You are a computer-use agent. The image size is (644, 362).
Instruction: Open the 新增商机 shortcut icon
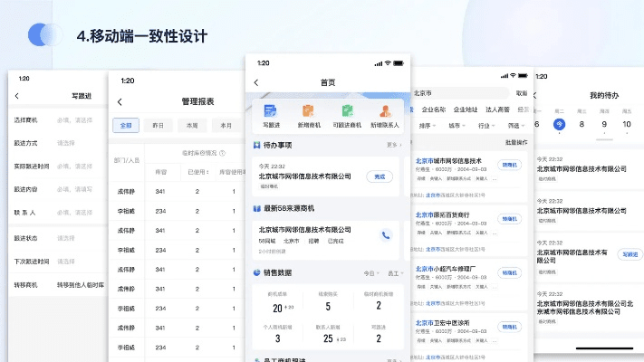pos(308,111)
